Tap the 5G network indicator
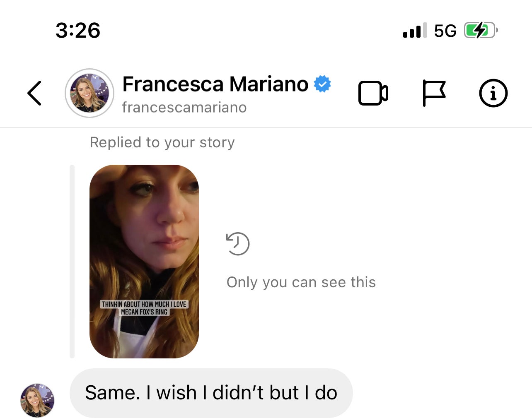Screen dimensions: 532x418 coord(445,31)
